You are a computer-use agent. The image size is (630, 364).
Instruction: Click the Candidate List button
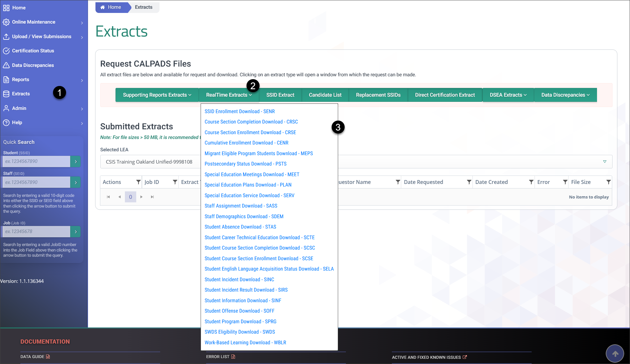(x=325, y=95)
